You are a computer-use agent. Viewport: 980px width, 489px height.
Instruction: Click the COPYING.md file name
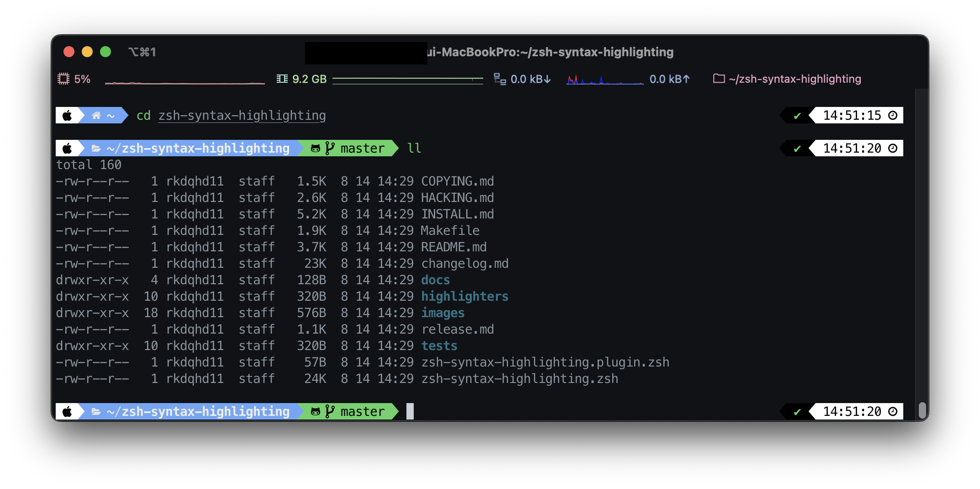458,181
